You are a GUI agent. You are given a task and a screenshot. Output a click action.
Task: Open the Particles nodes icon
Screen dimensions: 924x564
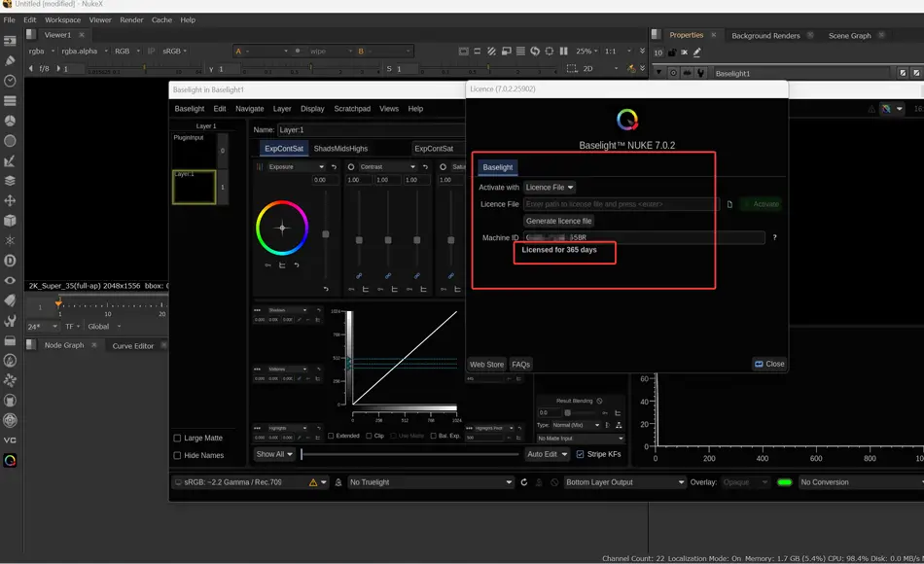pos(10,240)
